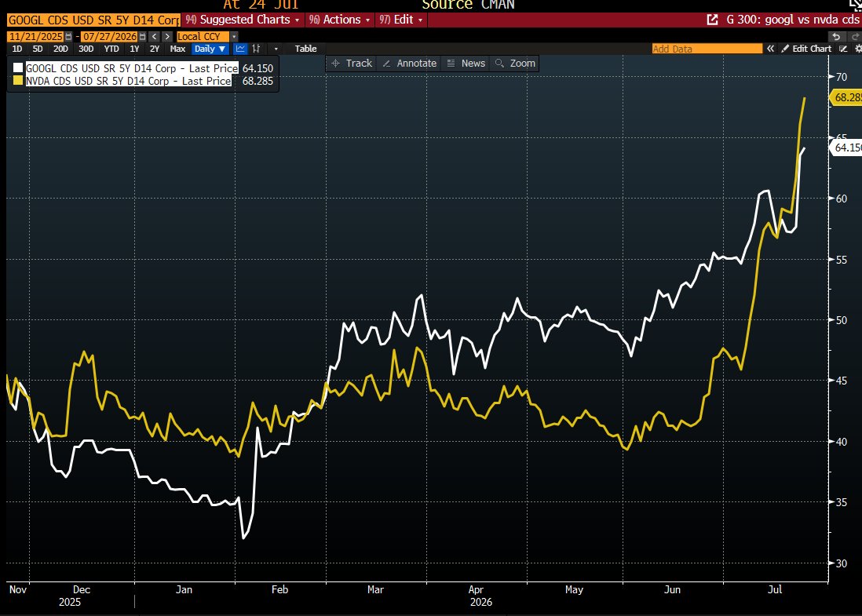Click the GOOGL CDS security ticker field
Image resolution: width=862 pixels, height=616 pixels.
(93, 20)
